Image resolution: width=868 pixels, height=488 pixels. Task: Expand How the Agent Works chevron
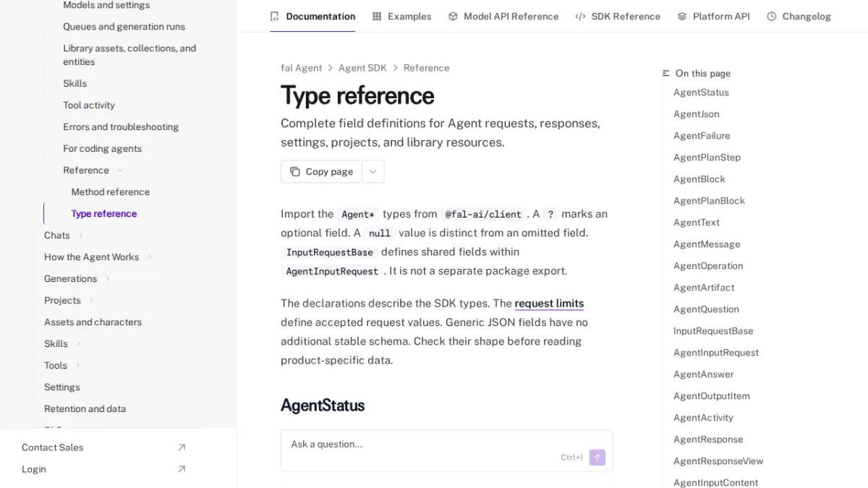pyautogui.click(x=150, y=257)
